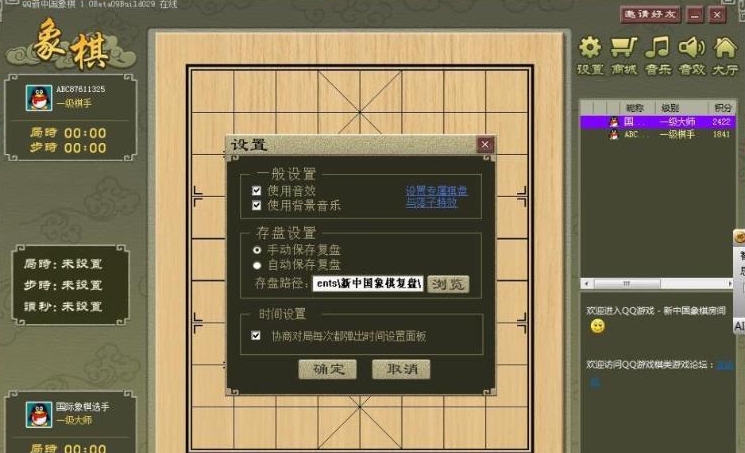
Task: Click the yellow smiley emoticon in the chat
Action: point(597,326)
